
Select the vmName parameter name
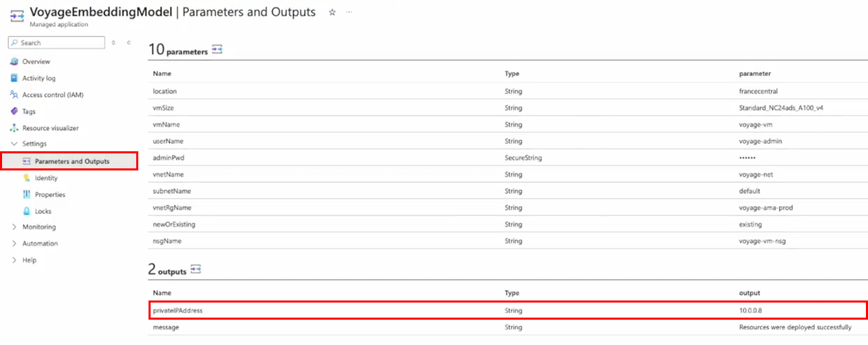(x=166, y=125)
